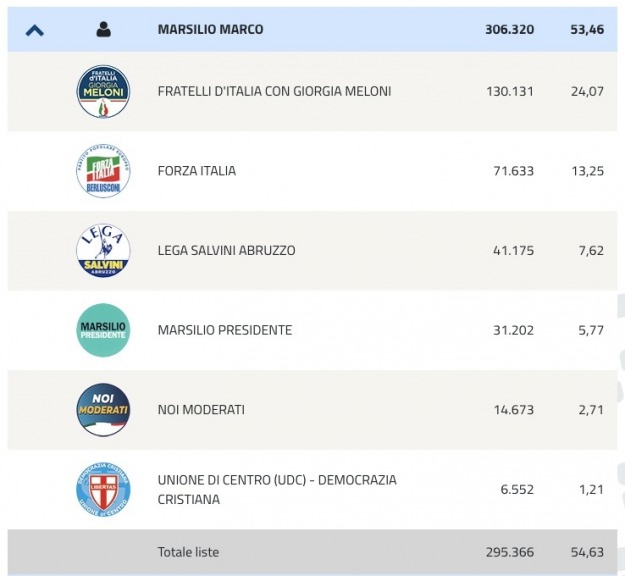Select FRATELLI D'ITALIA CON GIORGIA MELONI text

[274, 91]
